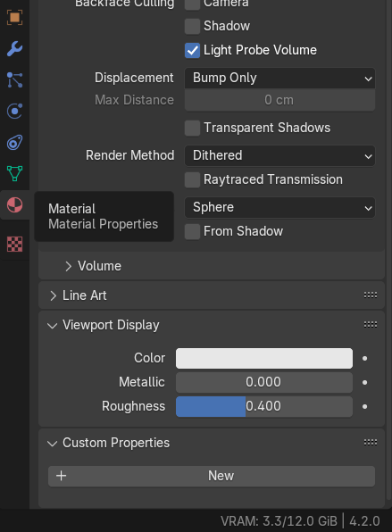Open the Object properties tab

click(14, 17)
